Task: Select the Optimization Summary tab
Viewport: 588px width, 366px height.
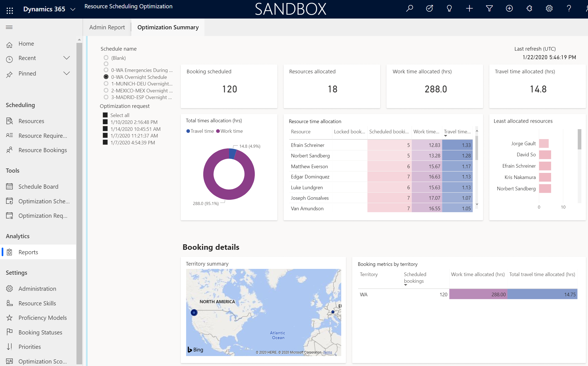Action: coord(168,27)
